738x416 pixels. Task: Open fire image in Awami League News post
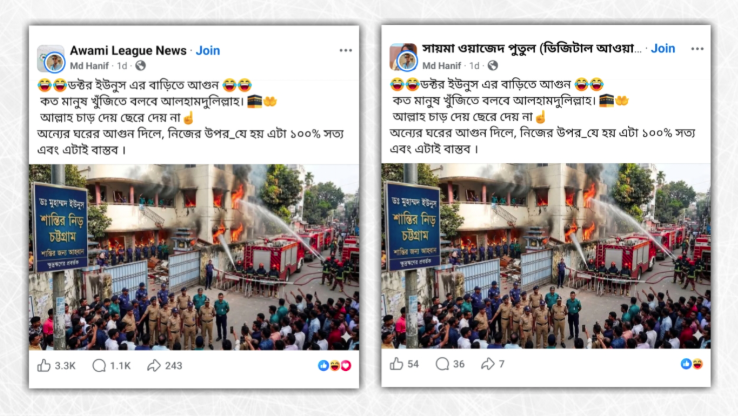click(194, 257)
